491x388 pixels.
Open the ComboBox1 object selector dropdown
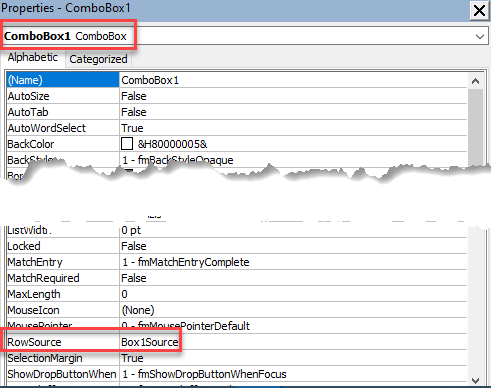[480, 36]
